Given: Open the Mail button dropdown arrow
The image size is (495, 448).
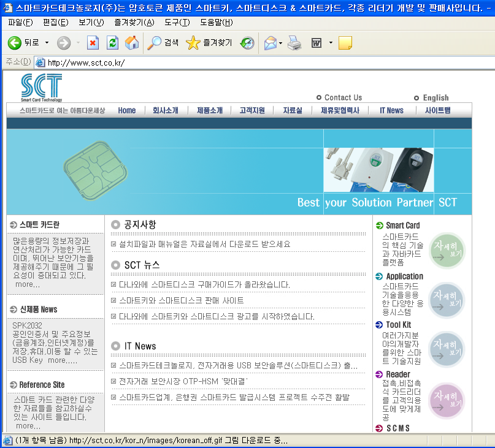Looking at the screenshot, I should 280,43.
